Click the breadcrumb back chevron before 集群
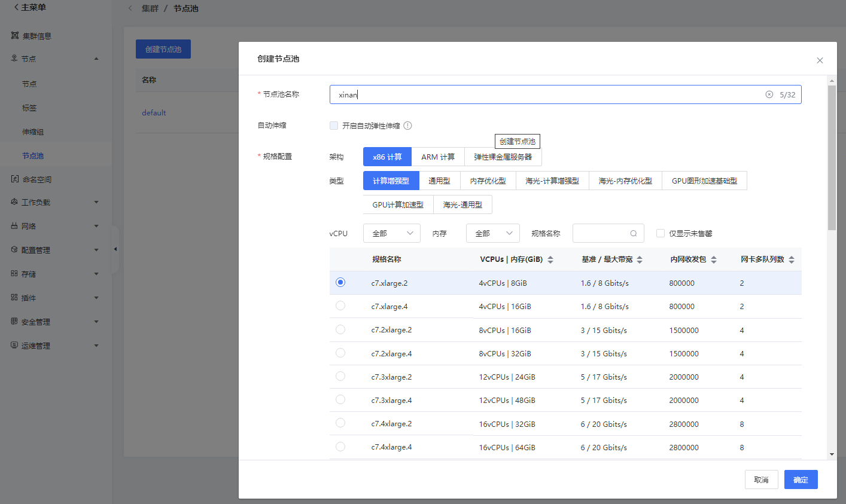Screen dimensions: 846x504 (130, 8)
